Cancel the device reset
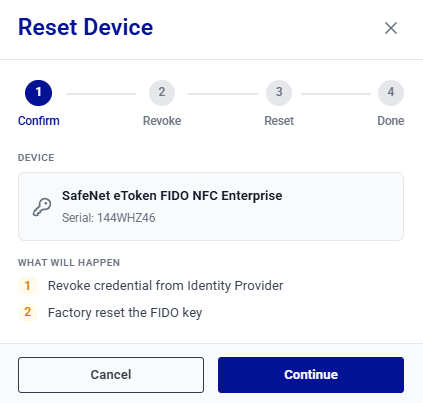 pos(111,375)
